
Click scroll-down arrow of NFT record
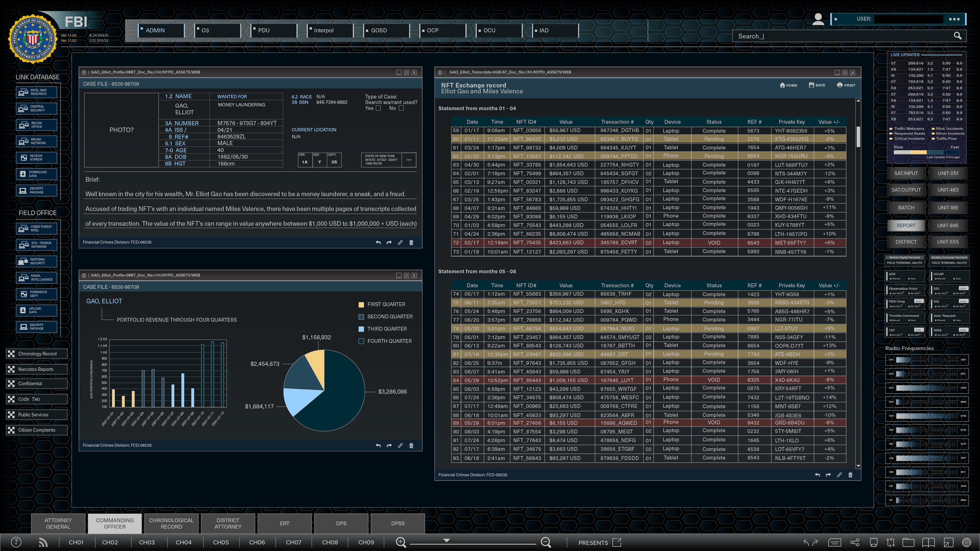858,466
